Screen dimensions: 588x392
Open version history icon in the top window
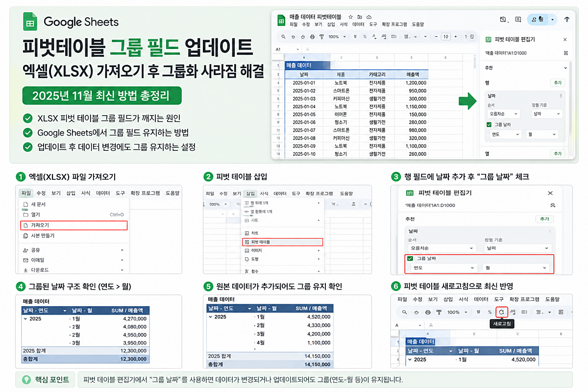click(x=503, y=20)
